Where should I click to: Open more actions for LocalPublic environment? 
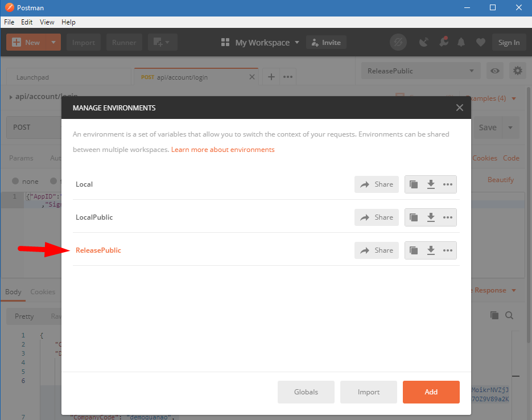point(448,217)
